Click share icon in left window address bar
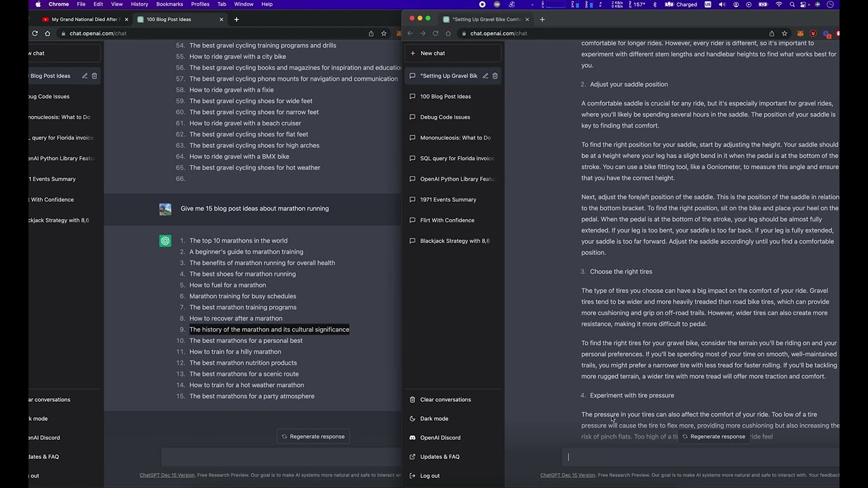Viewport: 868px width, 488px height. click(371, 33)
